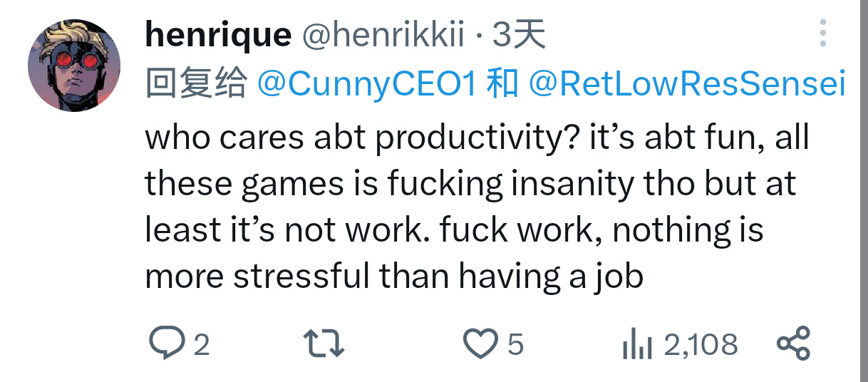This screenshot has height=382, width=868.
Task: Click the line starting "these games is"
Action: [x=470, y=184]
